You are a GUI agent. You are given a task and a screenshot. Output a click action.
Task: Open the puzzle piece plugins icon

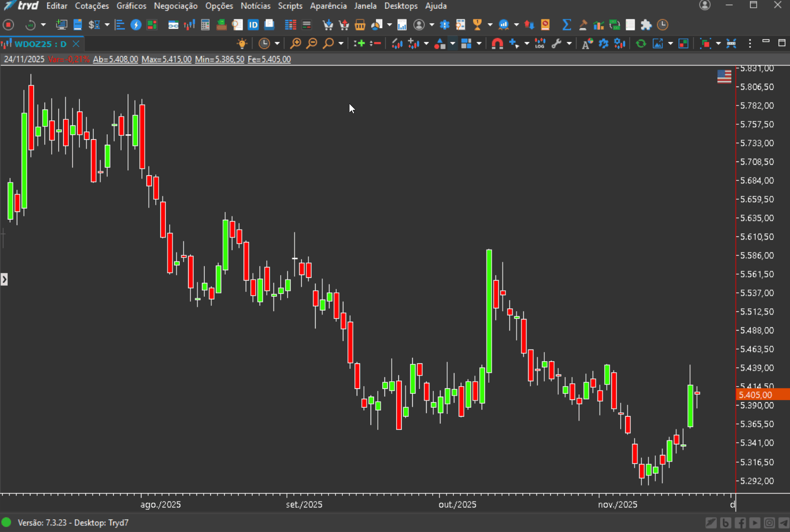(x=646, y=25)
